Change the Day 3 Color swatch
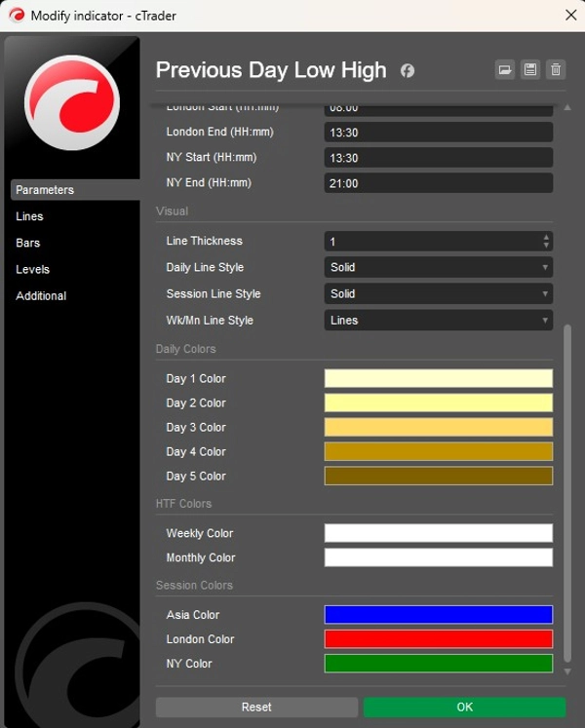585x728 pixels. [x=439, y=427]
